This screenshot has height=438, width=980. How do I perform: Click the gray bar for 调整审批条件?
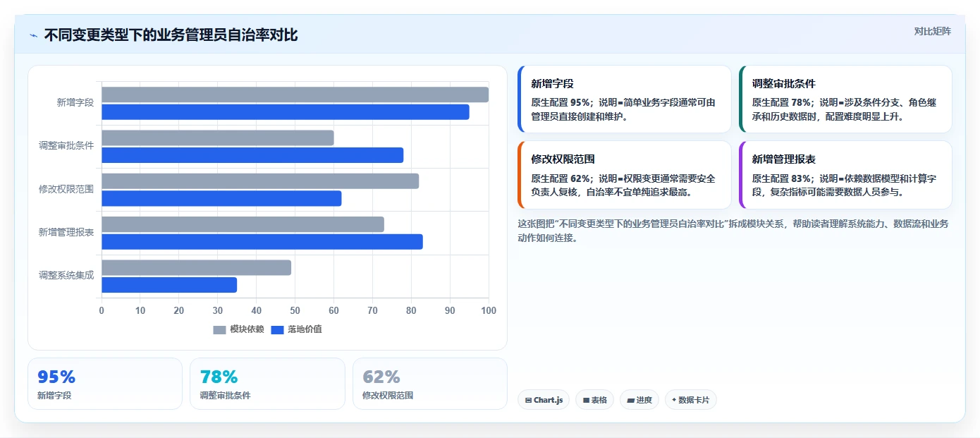tap(218, 138)
